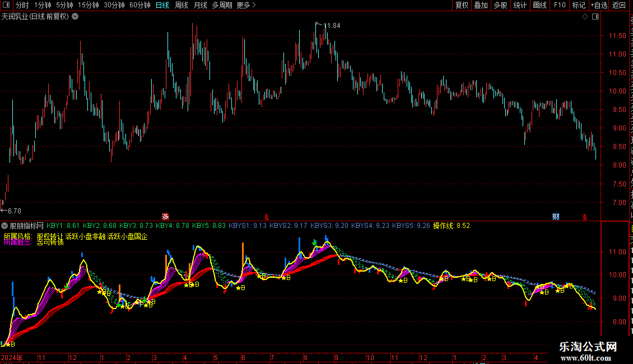Select the 60分钟 period tab
Viewport: 633px width, 364px height.
pyautogui.click(x=140, y=5)
